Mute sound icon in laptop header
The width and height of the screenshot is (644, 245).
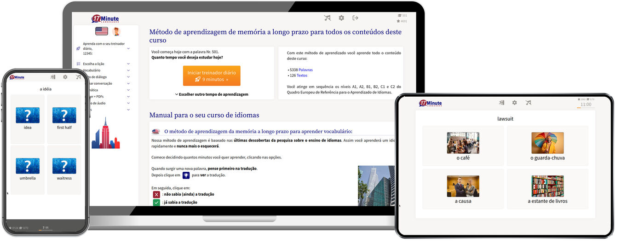tap(328, 18)
